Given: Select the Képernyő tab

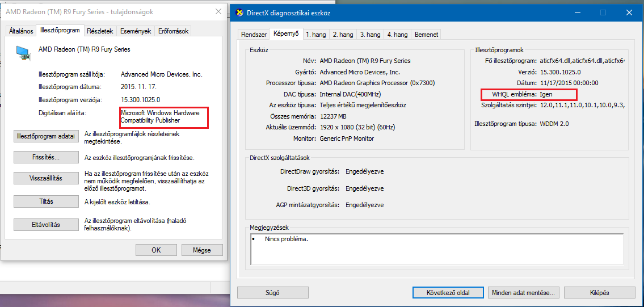Looking at the screenshot, I should point(287,33).
